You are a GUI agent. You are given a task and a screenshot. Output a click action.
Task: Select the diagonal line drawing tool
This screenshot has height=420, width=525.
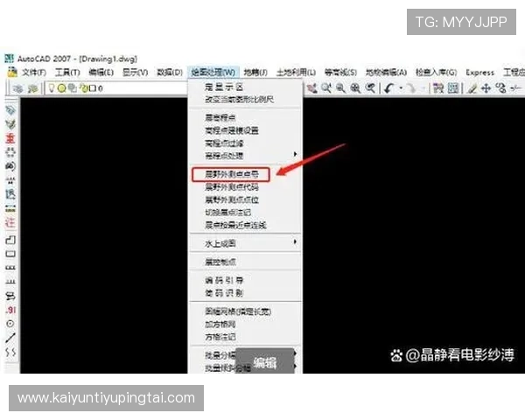click(10, 338)
